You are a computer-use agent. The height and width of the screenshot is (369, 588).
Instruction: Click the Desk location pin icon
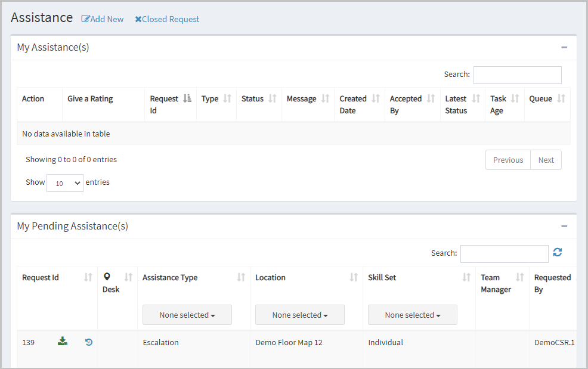pyautogui.click(x=107, y=277)
